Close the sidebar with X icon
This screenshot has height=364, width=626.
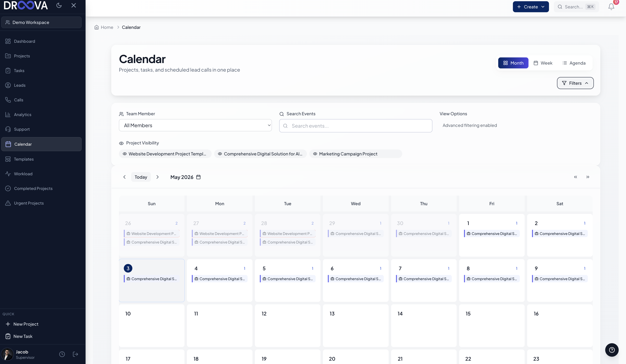[x=74, y=5]
